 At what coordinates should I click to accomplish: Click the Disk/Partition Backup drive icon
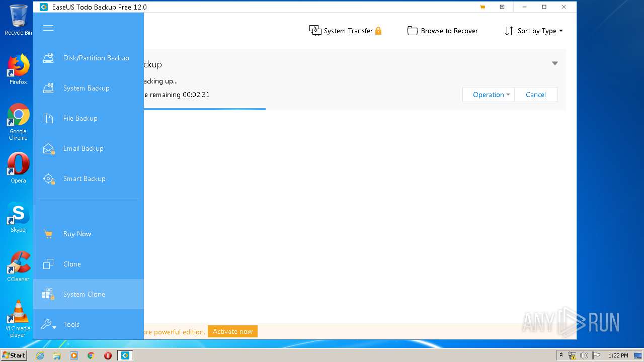tap(48, 58)
